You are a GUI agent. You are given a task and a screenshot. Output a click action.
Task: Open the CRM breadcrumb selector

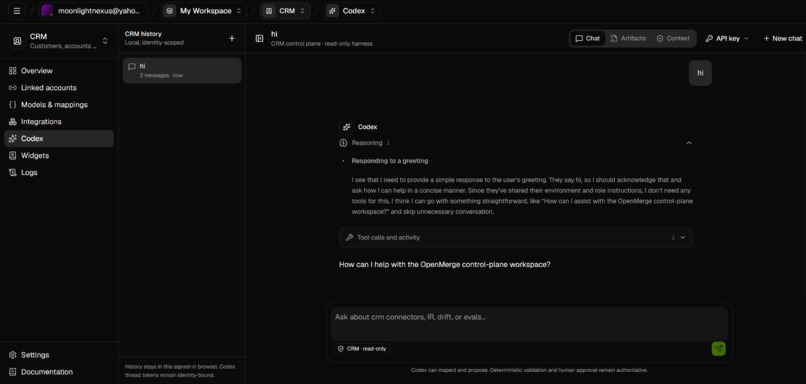(x=285, y=11)
